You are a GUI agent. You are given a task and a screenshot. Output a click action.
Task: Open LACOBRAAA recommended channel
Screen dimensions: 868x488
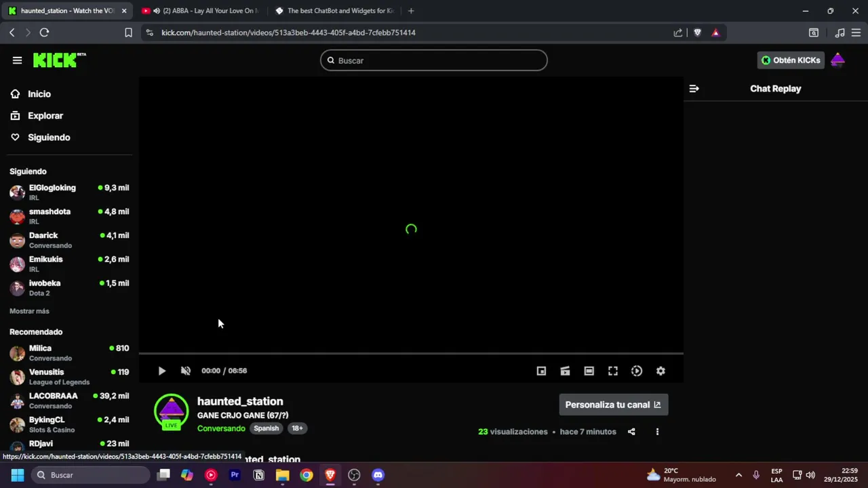pyautogui.click(x=69, y=401)
